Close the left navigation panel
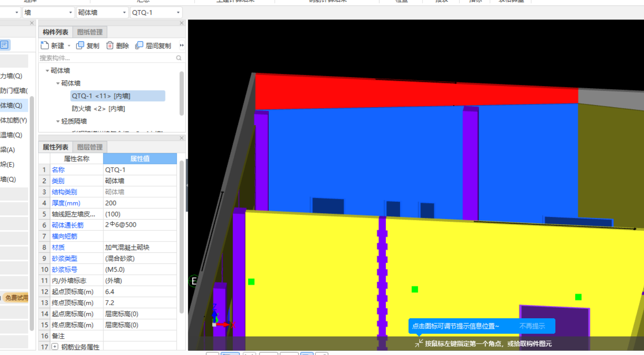This screenshot has height=355, width=644. 32,23
